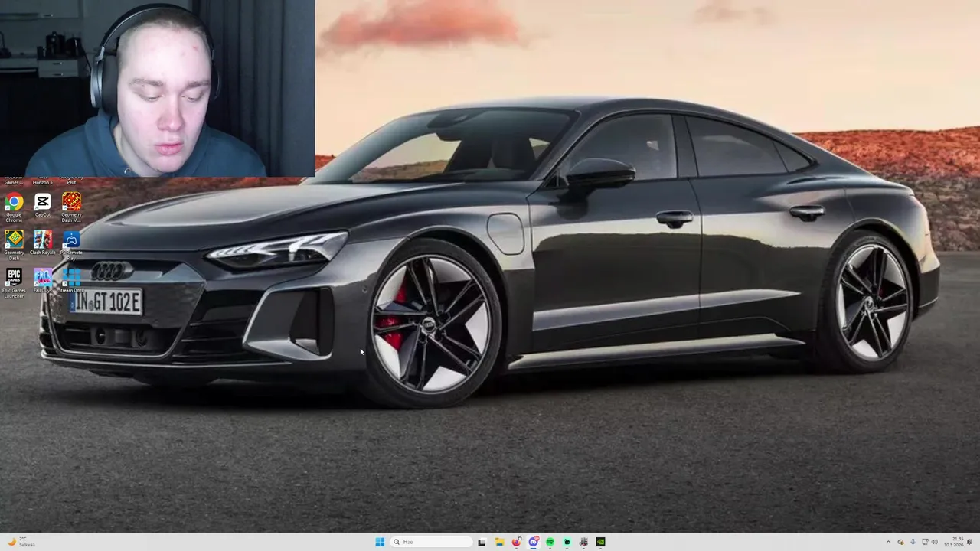Open Discord from the taskbar
The height and width of the screenshot is (551, 980).
534,542
